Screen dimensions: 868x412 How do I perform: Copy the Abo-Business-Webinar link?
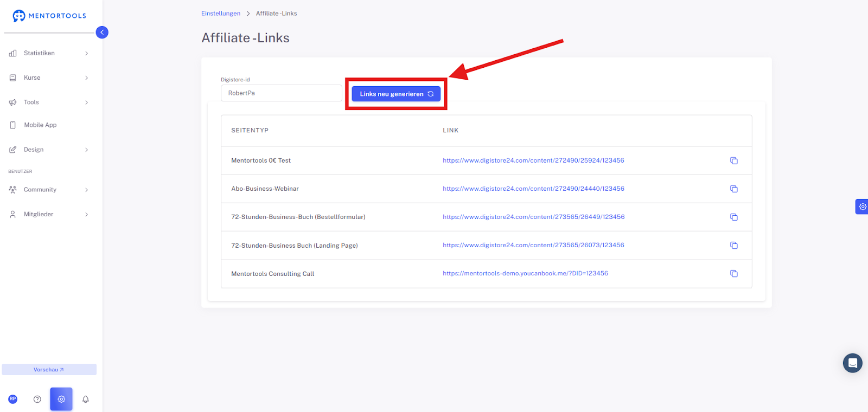[734, 189]
